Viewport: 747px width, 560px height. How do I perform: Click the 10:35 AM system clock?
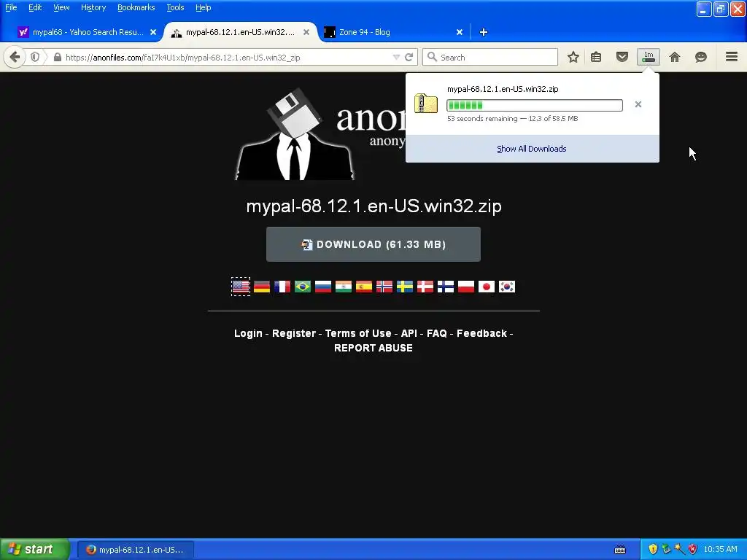(x=720, y=549)
